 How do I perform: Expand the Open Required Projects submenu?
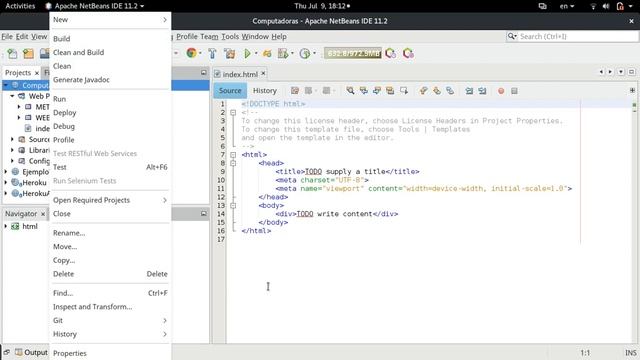pyautogui.click(x=110, y=200)
